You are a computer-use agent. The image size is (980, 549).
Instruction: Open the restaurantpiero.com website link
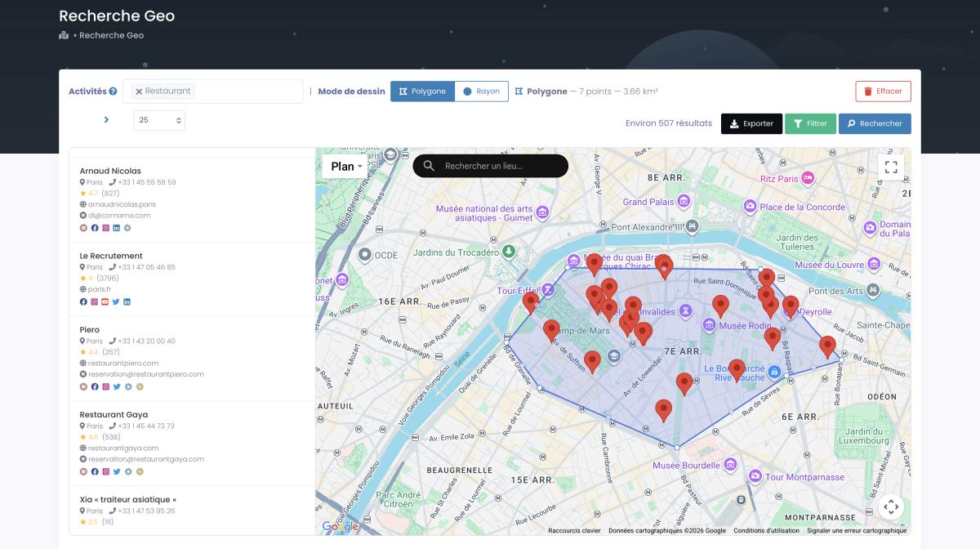122,363
